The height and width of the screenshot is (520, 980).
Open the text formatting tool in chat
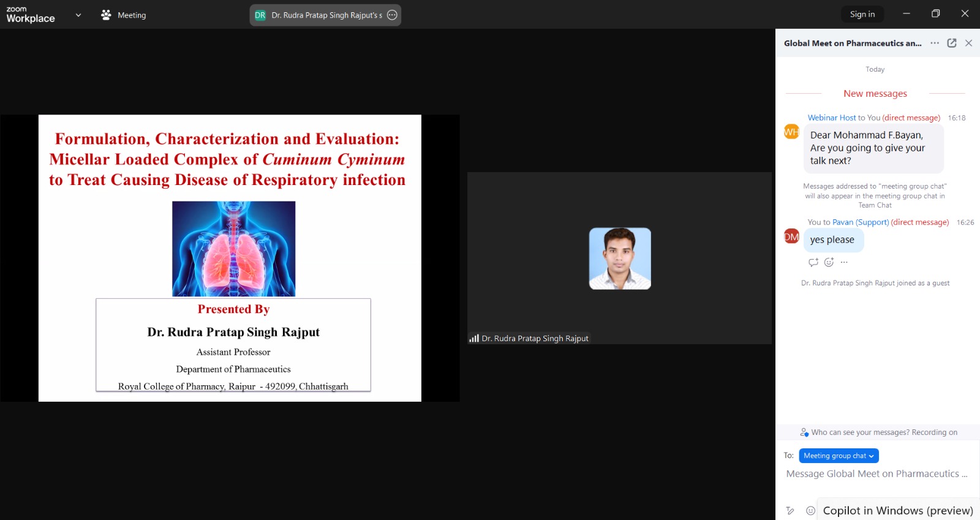coord(790,510)
